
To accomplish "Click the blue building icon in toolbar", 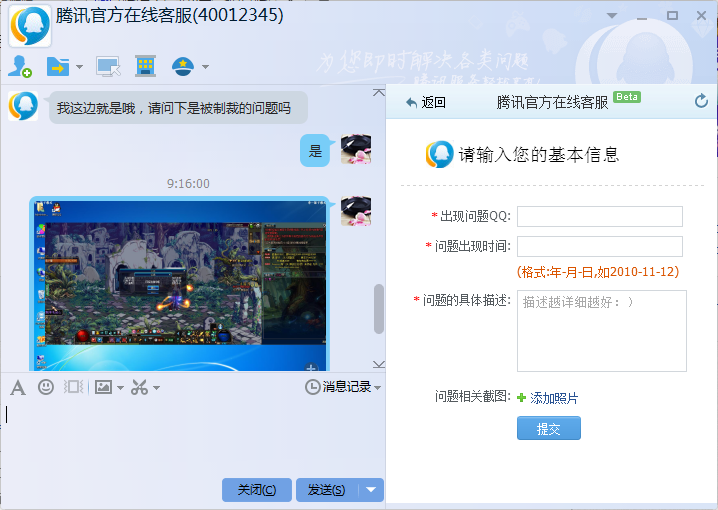I will coord(145,67).
